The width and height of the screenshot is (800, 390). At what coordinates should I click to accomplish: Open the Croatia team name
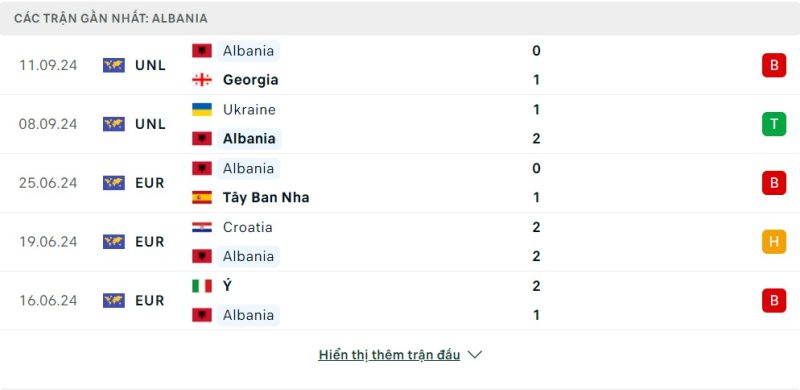point(247,227)
